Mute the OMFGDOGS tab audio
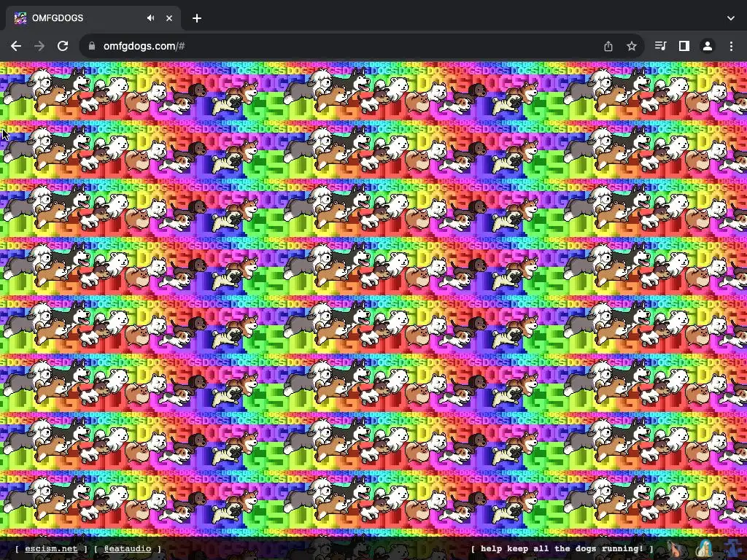The height and width of the screenshot is (560, 747). (150, 18)
